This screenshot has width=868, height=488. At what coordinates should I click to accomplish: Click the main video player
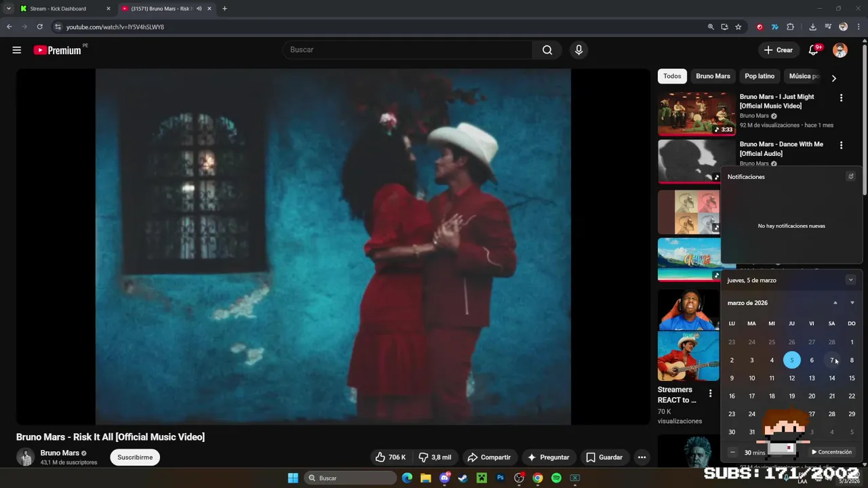pos(333,247)
